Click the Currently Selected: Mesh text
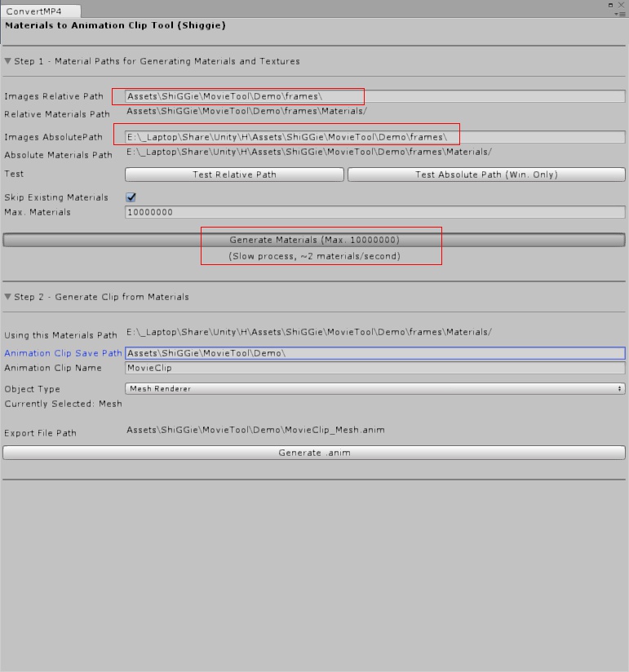This screenshot has height=672, width=629. pos(63,404)
